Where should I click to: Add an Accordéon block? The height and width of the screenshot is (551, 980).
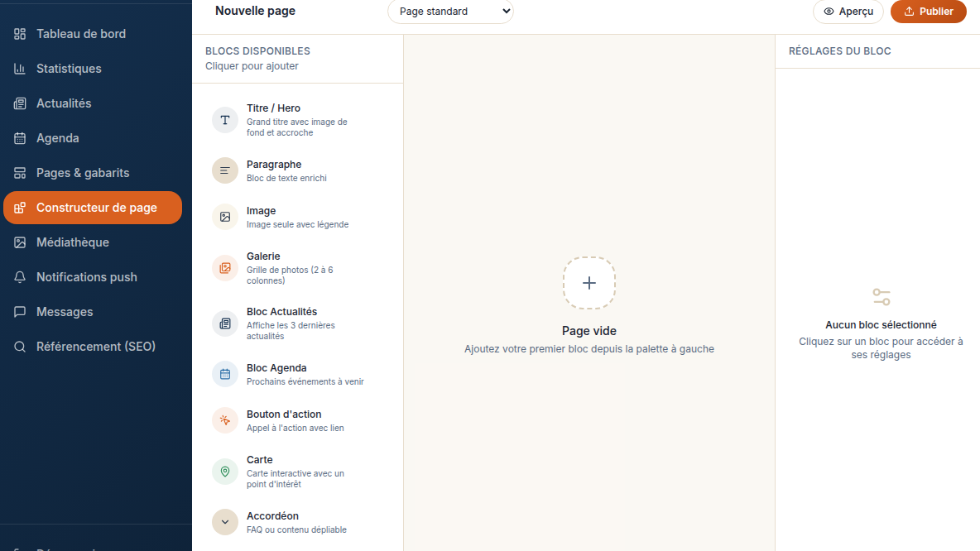coord(297,522)
